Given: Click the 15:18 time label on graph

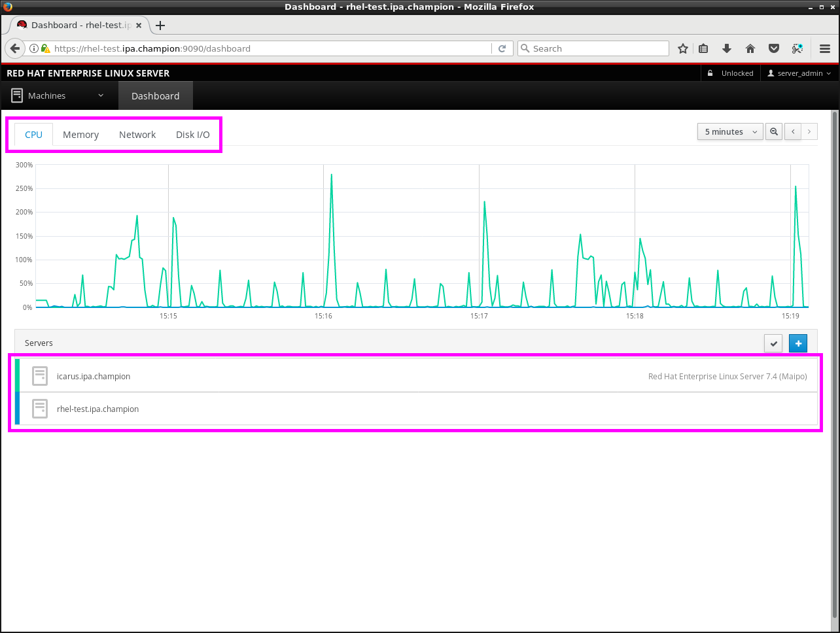Looking at the screenshot, I should 635,316.
